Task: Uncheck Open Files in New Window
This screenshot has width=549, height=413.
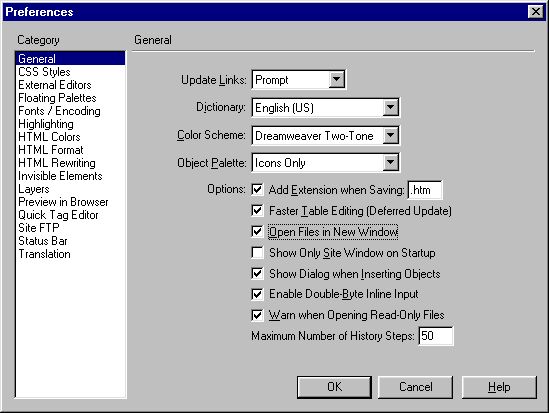Action: point(257,232)
